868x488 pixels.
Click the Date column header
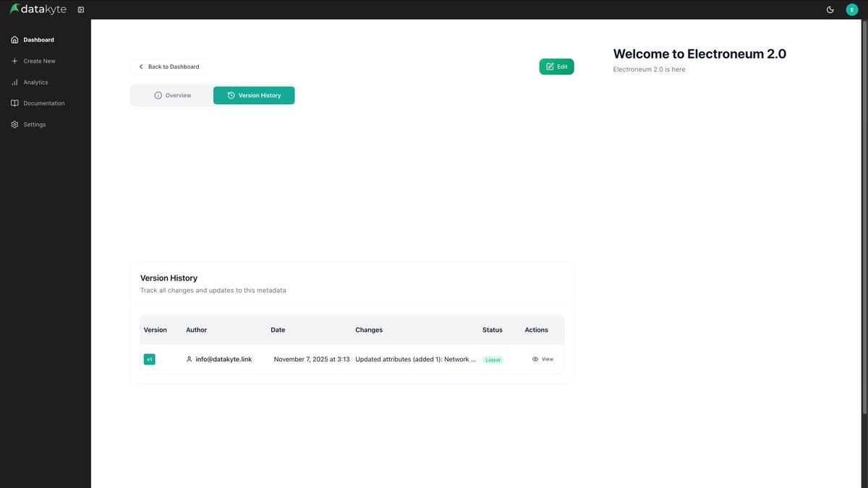278,330
